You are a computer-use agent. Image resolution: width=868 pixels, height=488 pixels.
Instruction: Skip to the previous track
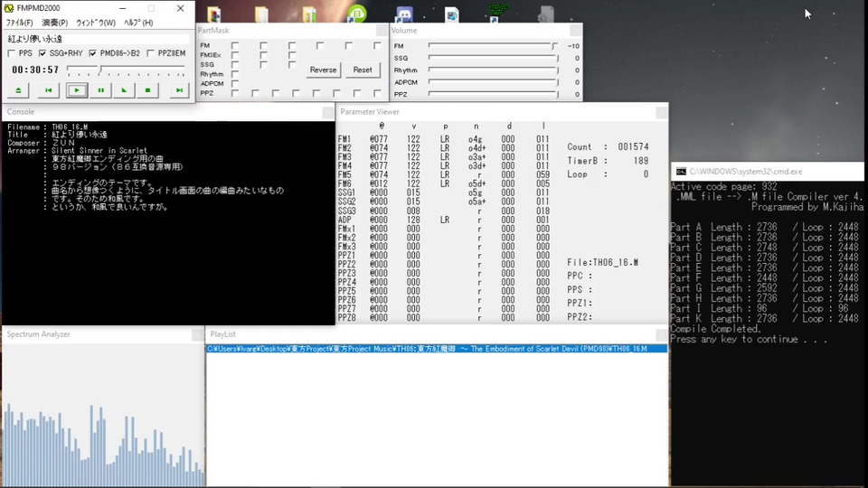tap(48, 90)
